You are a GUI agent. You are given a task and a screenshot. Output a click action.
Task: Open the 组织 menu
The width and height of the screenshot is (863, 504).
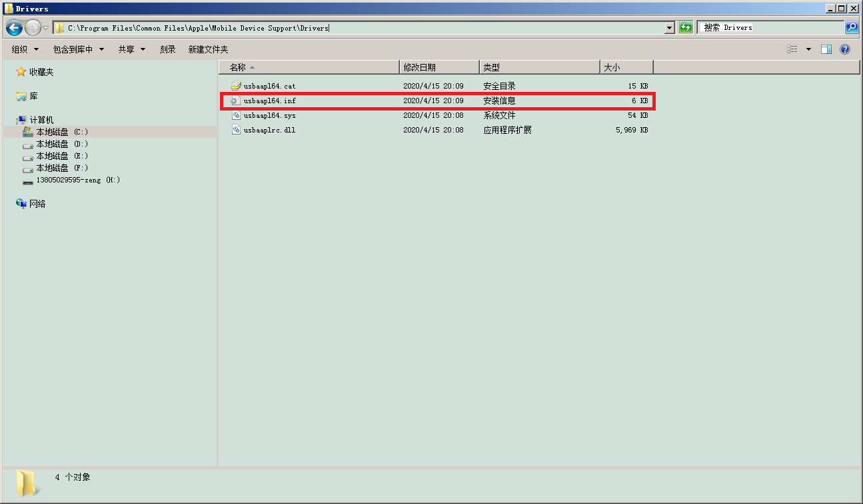[25, 49]
